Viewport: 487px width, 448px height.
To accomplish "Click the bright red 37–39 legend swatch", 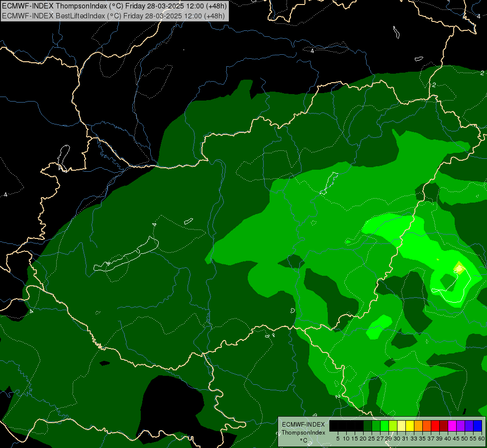I will [435, 426].
